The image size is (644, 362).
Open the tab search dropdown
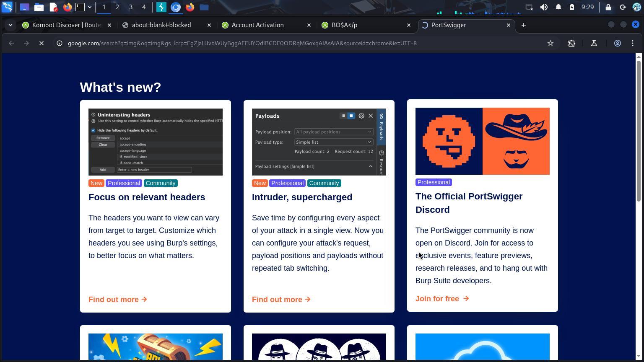[x=10, y=25]
